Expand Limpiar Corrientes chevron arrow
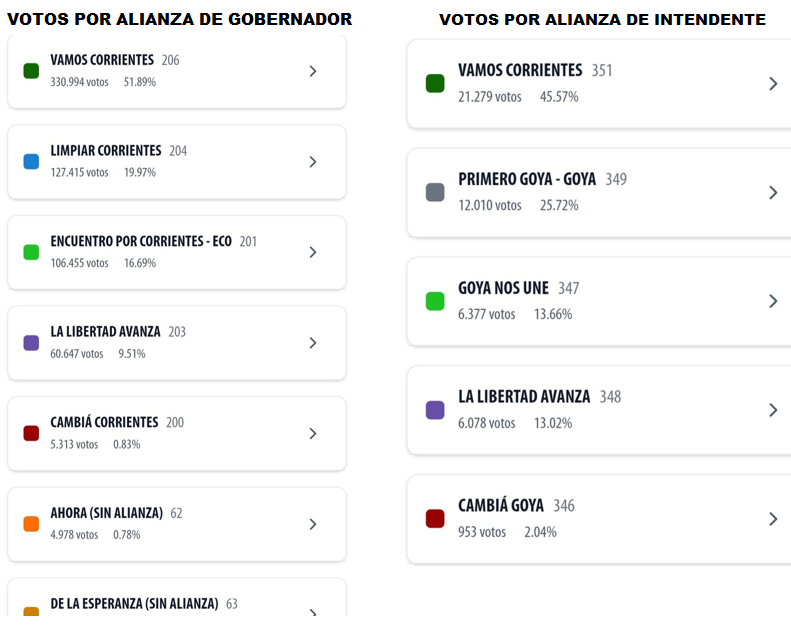The width and height of the screenshot is (791, 627). (313, 162)
